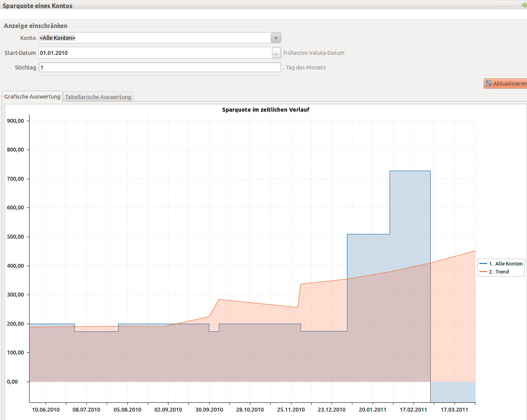The image size is (527, 420).
Task: Click the Anzeige einschränken group heading
Action: pos(35,26)
